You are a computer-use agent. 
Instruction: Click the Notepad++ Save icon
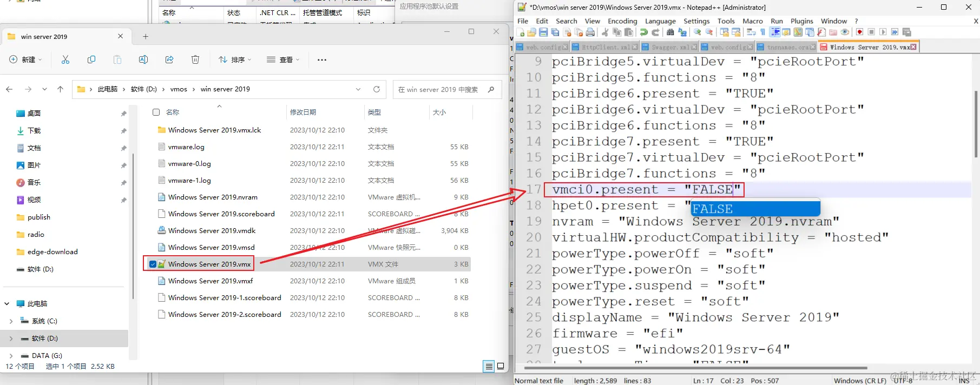click(x=543, y=32)
